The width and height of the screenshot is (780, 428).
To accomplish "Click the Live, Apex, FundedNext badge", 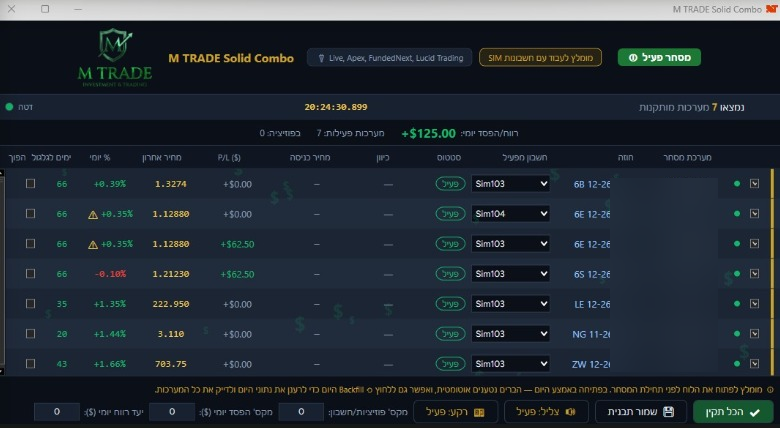I will coord(390,58).
